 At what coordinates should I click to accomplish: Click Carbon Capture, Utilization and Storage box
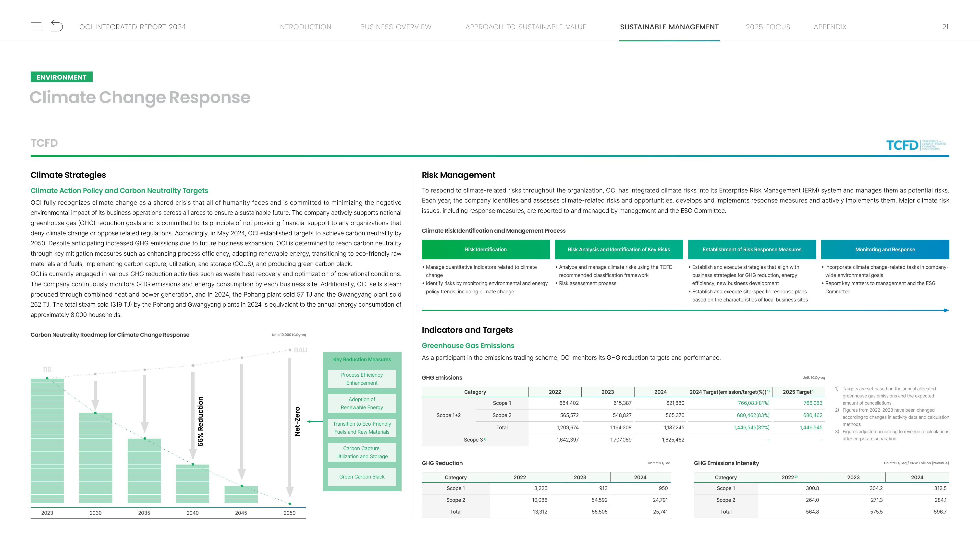tap(362, 453)
